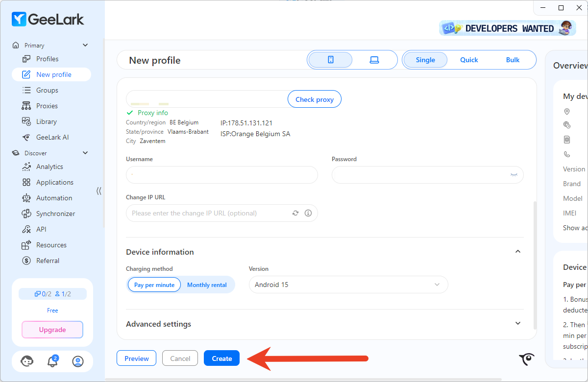The image size is (588, 382).
Task: Open the user account avatar icon
Action: tap(77, 361)
